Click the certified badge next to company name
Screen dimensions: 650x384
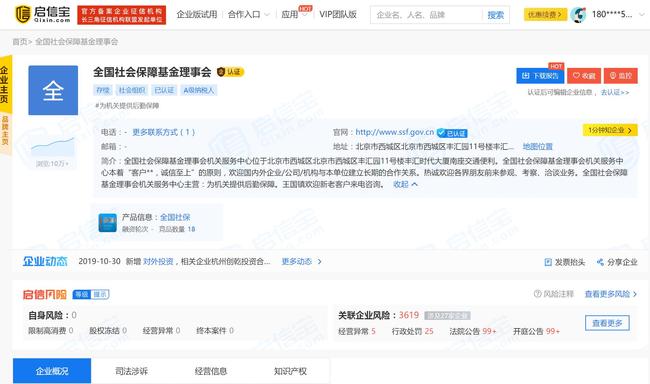[x=230, y=72]
